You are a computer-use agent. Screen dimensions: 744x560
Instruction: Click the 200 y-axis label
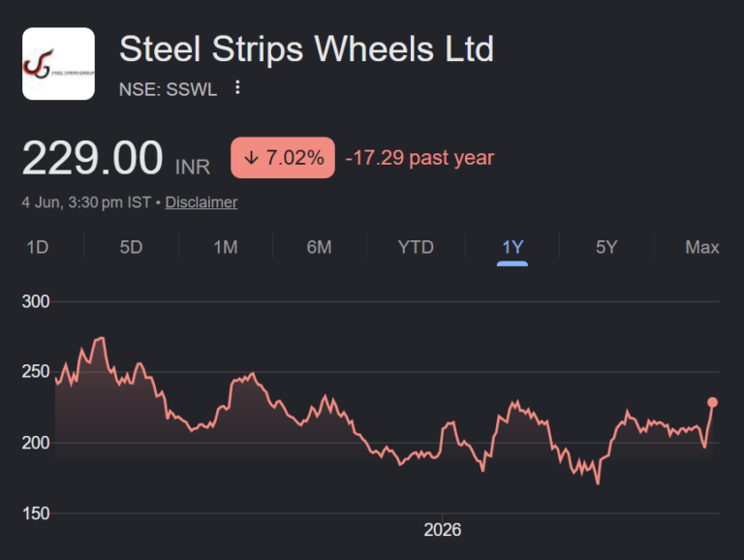tap(36, 443)
